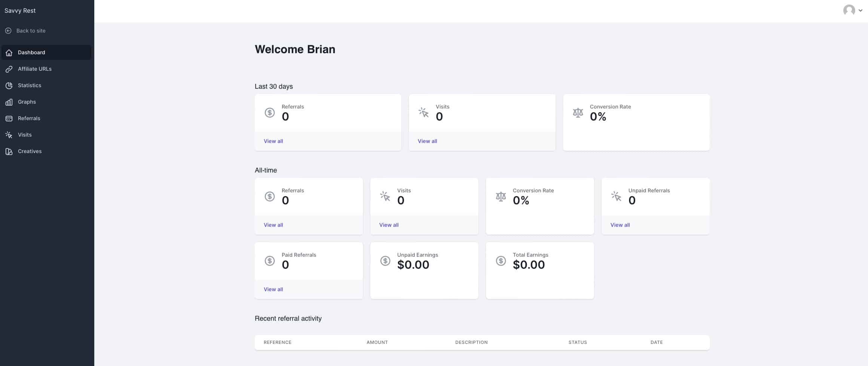Click the Dashboard home icon
This screenshot has width=868, height=366.
pyautogui.click(x=9, y=53)
